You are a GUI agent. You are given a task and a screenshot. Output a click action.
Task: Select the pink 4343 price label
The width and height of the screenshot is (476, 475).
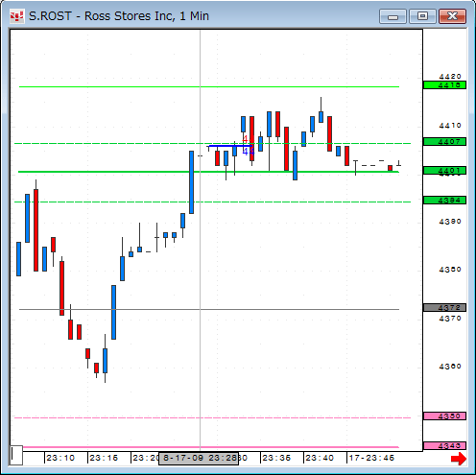pyautogui.click(x=444, y=445)
